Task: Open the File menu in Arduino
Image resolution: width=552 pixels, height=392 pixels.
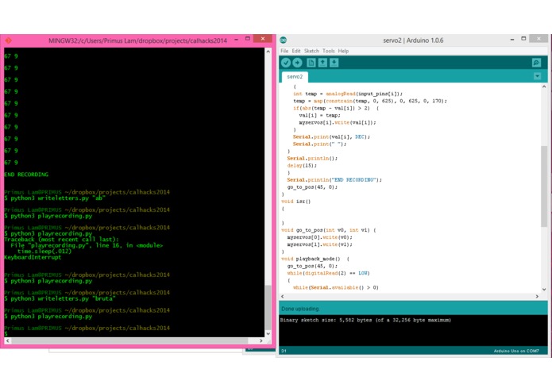Action: (284, 51)
